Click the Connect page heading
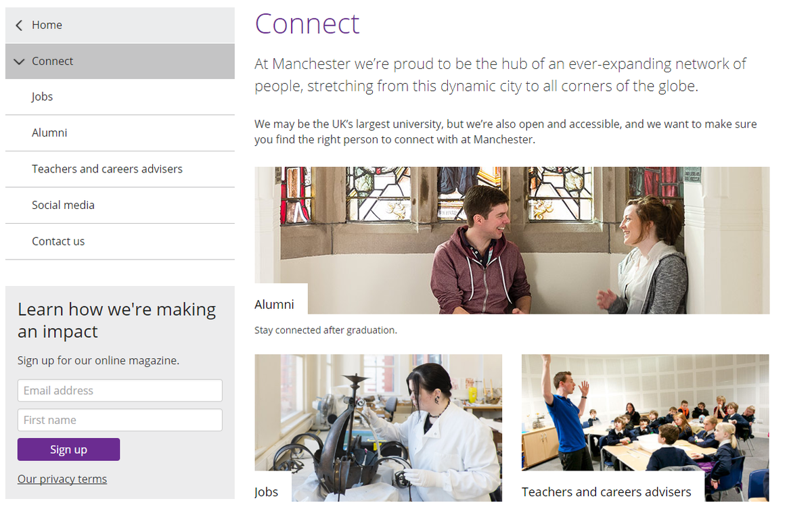The width and height of the screenshot is (812, 505). 307,24
